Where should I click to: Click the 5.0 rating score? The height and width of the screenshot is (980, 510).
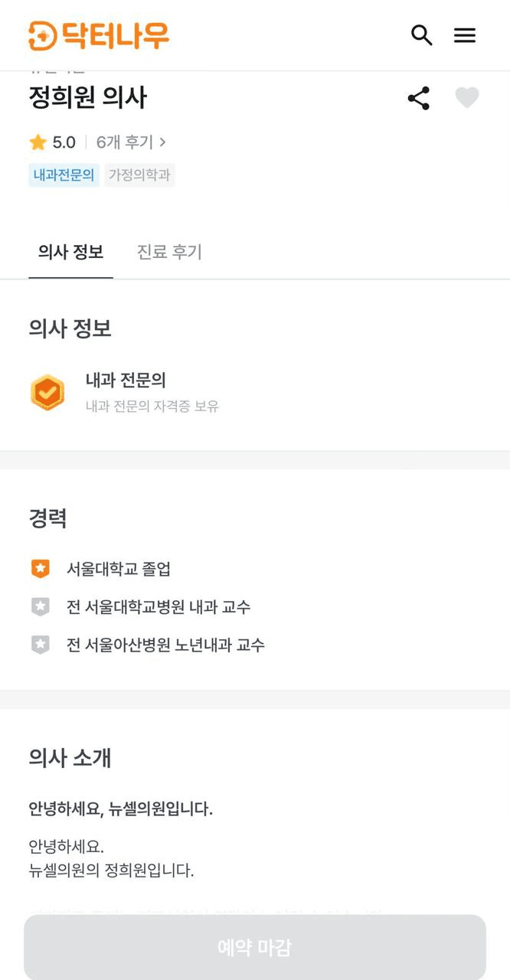click(64, 142)
